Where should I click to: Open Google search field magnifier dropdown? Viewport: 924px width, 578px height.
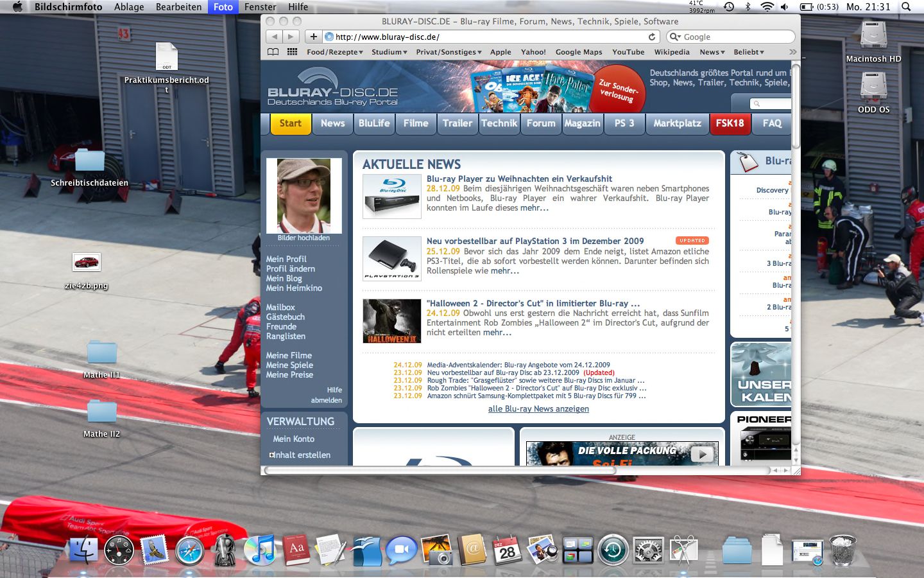[x=675, y=37]
